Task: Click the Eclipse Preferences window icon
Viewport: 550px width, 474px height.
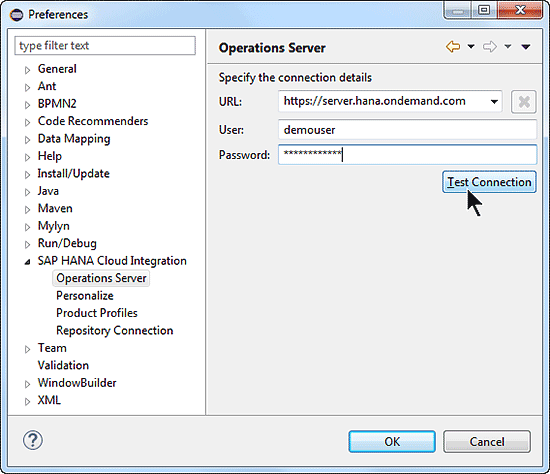Action: [16, 15]
